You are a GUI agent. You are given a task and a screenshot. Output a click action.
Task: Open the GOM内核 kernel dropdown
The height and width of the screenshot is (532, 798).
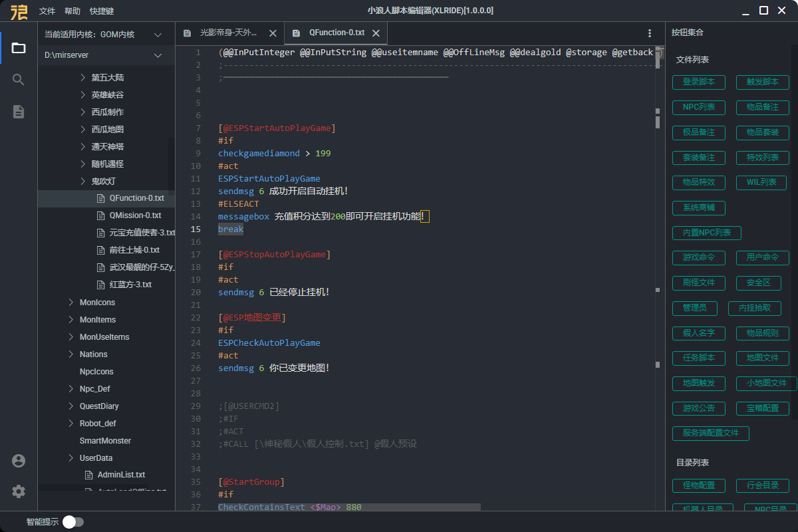[x=158, y=35]
